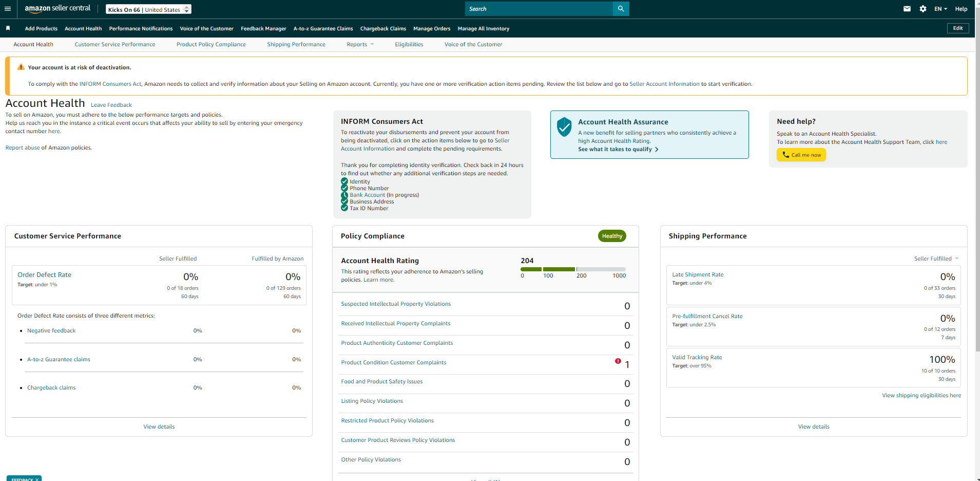The width and height of the screenshot is (980, 481).
Task: Open Restricted Product Policy Violations
Action: [x=388, y=421]
